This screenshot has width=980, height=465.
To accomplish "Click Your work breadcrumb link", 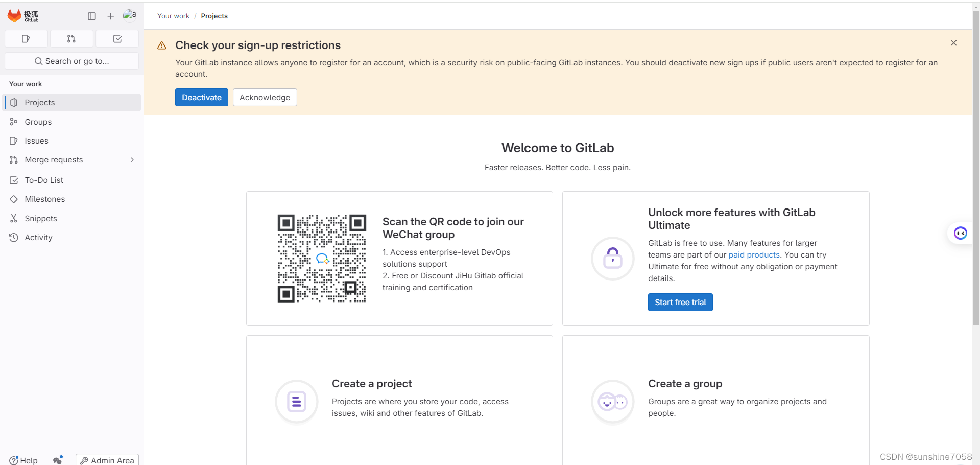I will (x=173, y=16).
